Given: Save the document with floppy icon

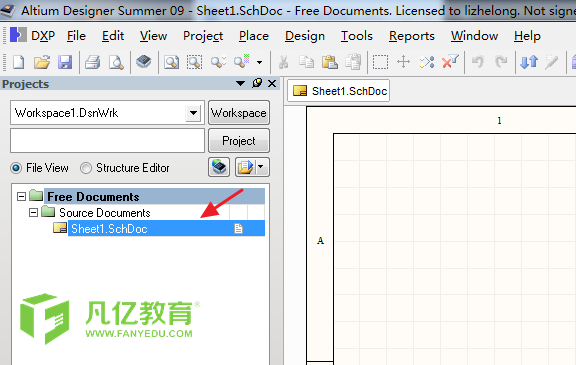Looking at the screenshot, I should (65, 62).
